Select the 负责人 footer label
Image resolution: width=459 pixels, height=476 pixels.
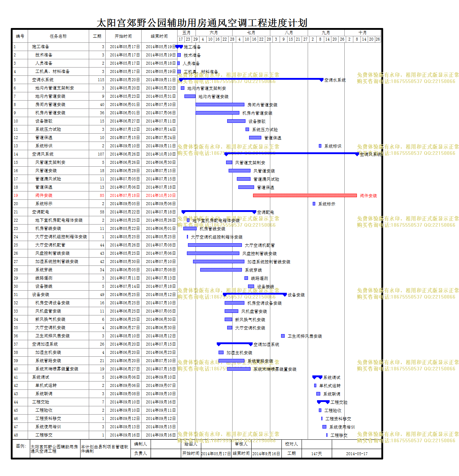(x=141, y=453)
